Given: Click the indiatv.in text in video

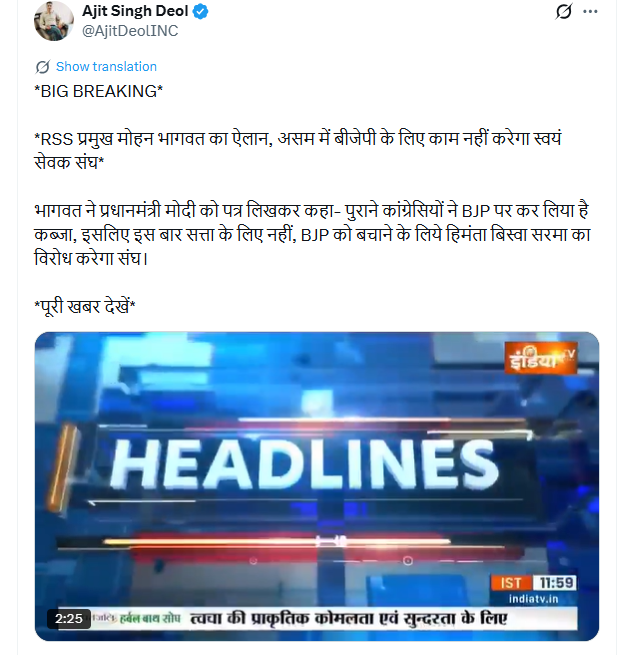Looking at the screenshot, I should coord(533,599).
